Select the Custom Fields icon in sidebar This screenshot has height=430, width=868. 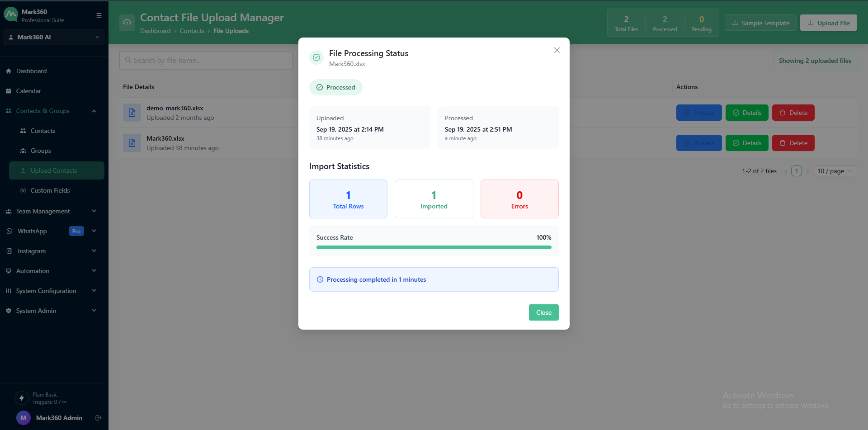point(23,190)
